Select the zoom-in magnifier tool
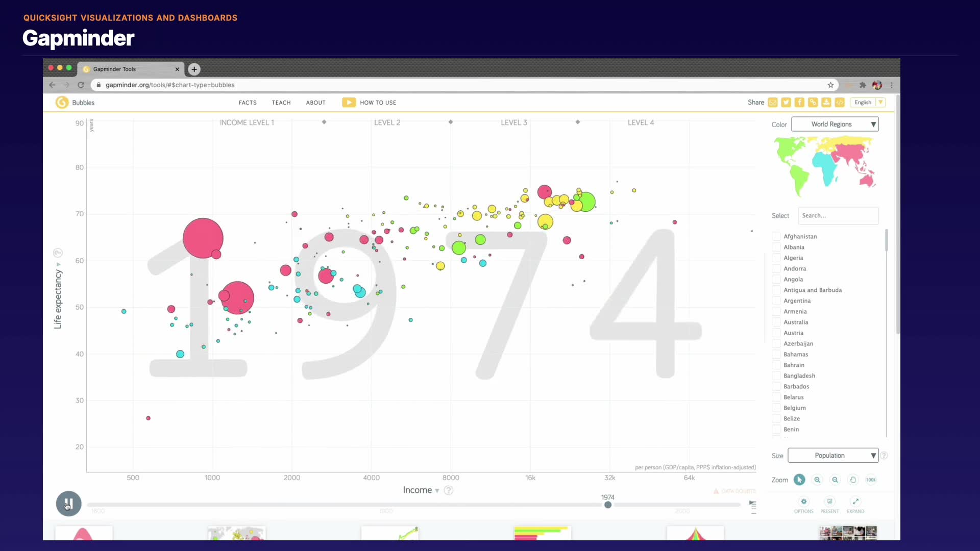 point(817,480)
